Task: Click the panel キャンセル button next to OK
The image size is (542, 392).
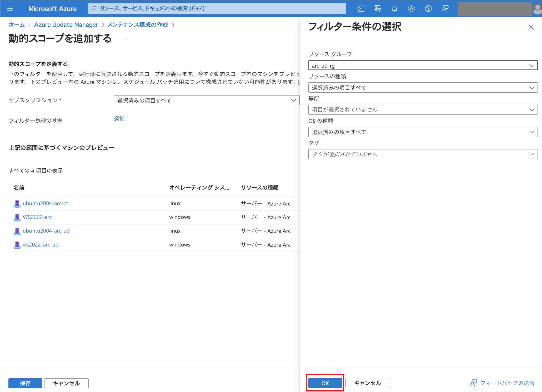Action: (368, 383)
